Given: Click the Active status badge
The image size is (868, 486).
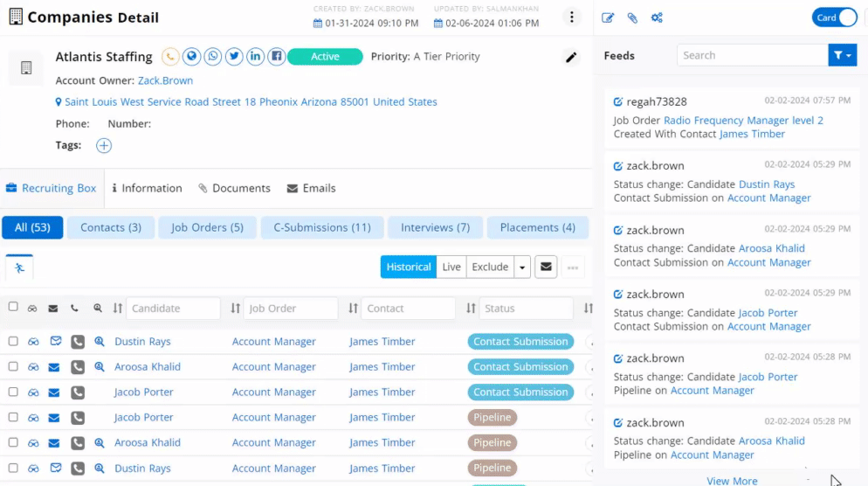Looking at the screenshot, I should click(x=325, y=57).
